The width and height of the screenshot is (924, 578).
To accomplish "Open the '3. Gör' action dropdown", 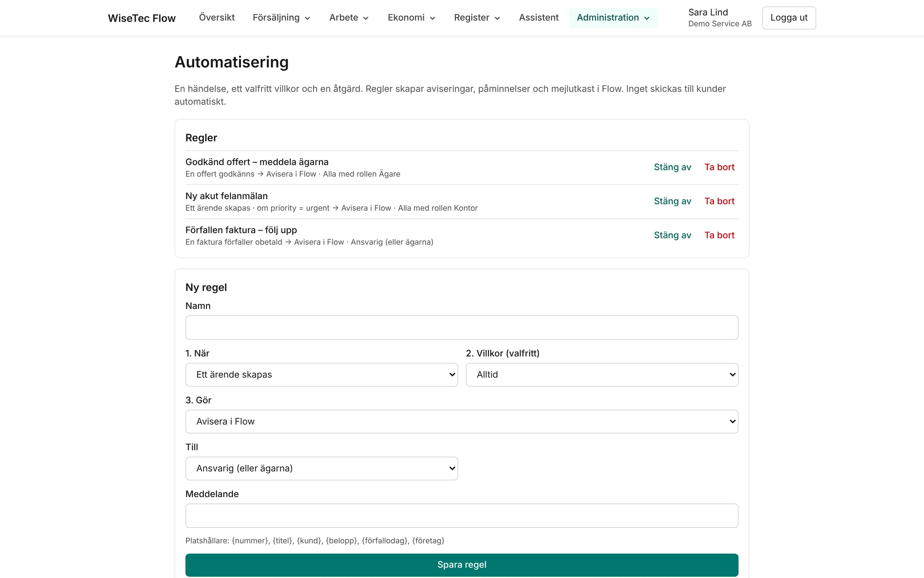I will click(x=462, y=422).
